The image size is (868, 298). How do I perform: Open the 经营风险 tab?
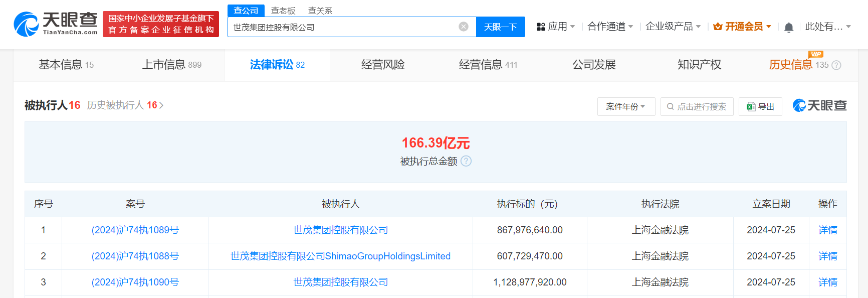point(383,65)
